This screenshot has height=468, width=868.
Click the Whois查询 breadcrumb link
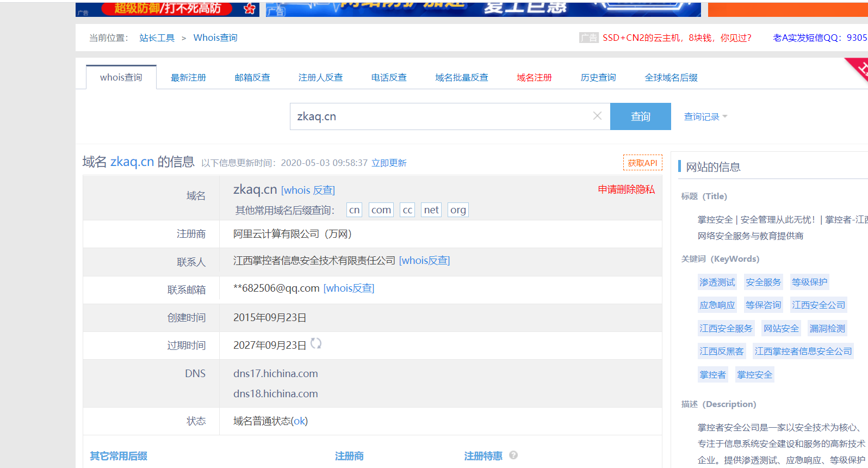click(215, 38)
